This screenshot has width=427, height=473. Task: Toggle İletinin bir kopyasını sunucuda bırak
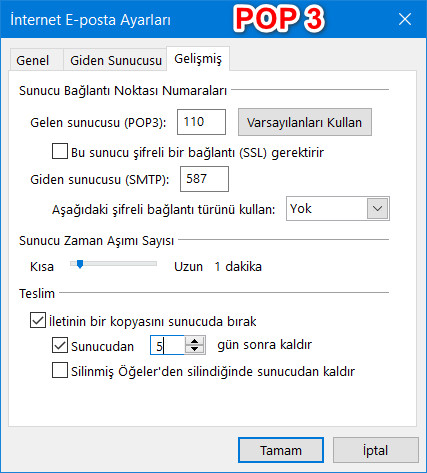pos(38,321)
